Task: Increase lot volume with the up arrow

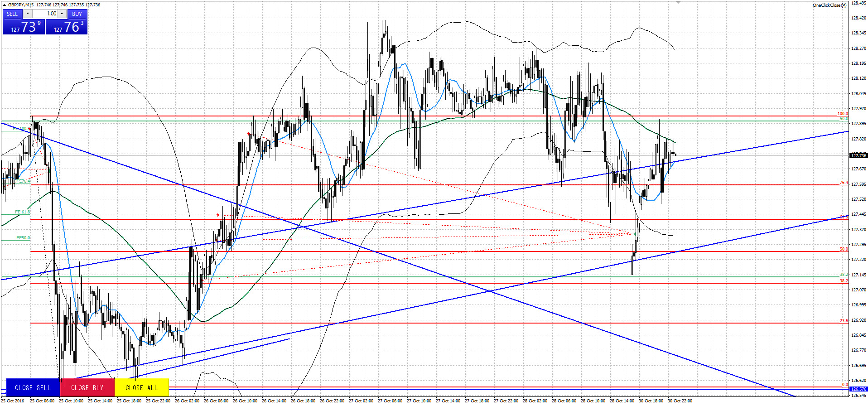Action: click(x=62, y=14)
